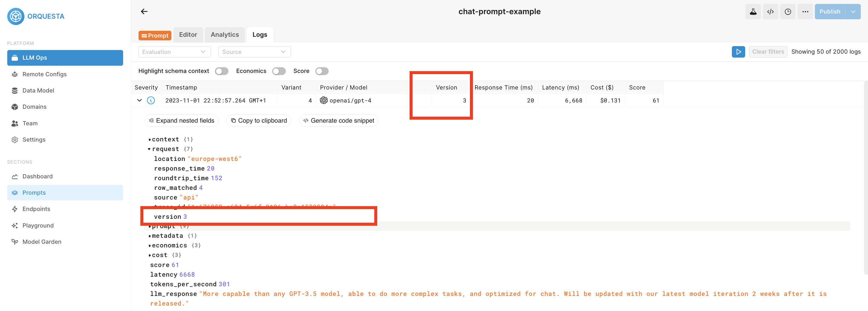
Task: Open the experiment flask icon
Action: 753,11
